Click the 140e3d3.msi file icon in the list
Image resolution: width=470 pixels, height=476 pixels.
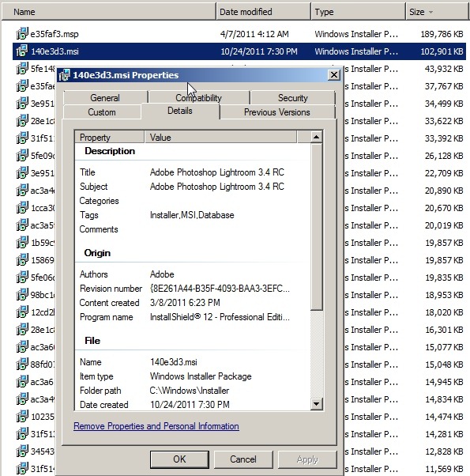22,51
